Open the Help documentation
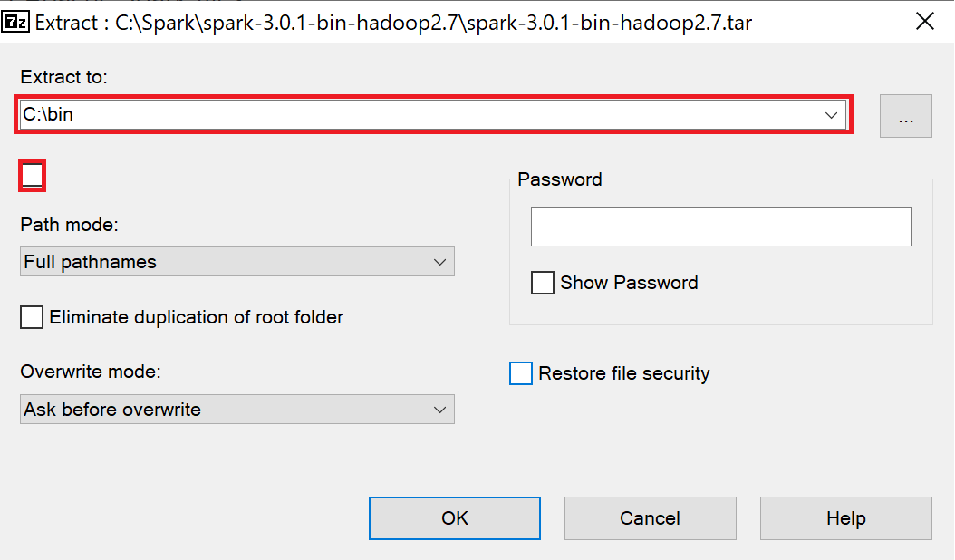The image size is (955, 560). click(x=844, y=517)
